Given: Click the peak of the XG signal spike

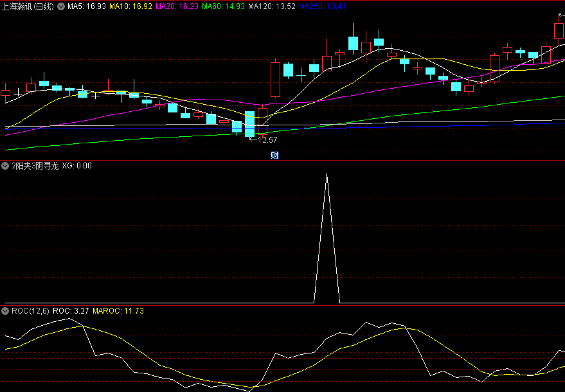Looking at the screenshot, I should click(x=327, y=174).
